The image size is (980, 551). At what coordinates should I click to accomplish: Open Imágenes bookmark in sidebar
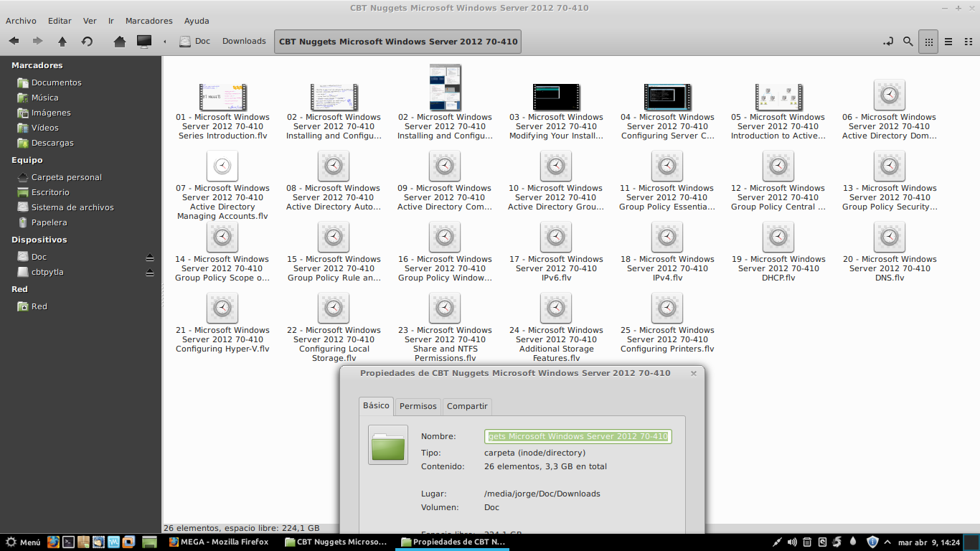50,113
